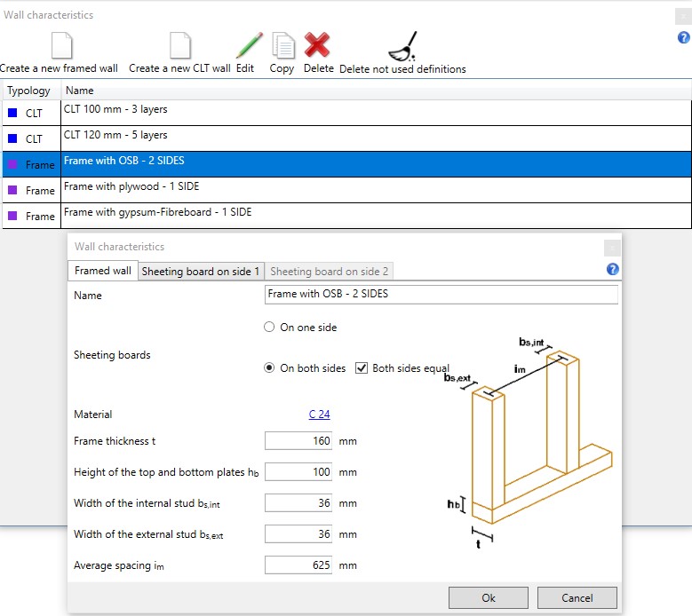Click the top and bottom plates height field

pos(298,472)
